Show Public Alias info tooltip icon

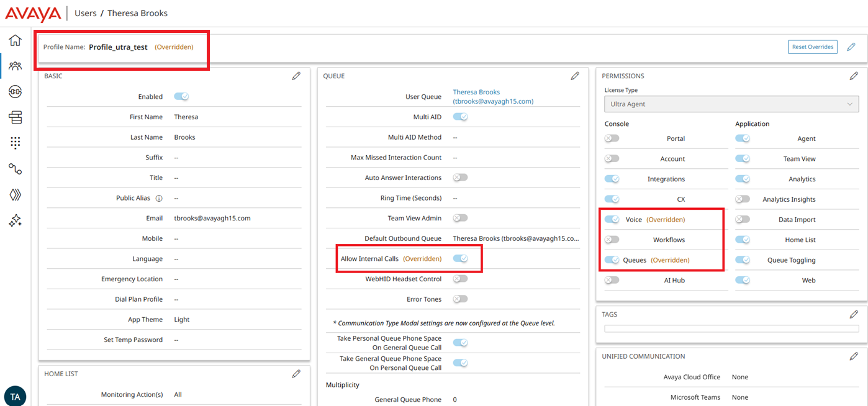click(x=159, y=199)
